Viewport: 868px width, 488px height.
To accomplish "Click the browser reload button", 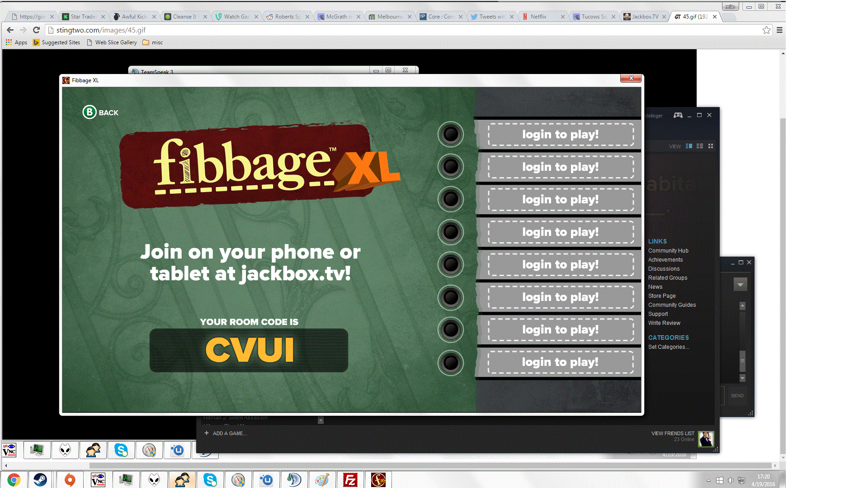I will [x=37, y=30].
